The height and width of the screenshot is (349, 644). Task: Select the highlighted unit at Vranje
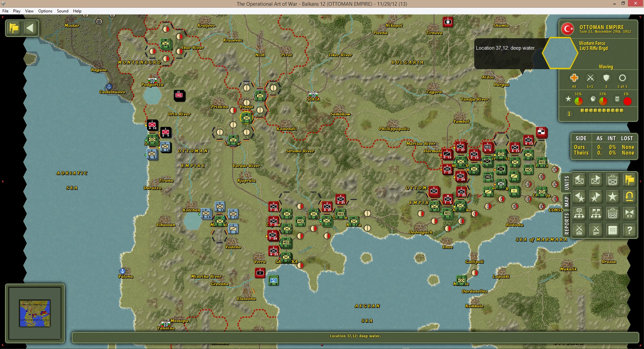coord(247,118)
